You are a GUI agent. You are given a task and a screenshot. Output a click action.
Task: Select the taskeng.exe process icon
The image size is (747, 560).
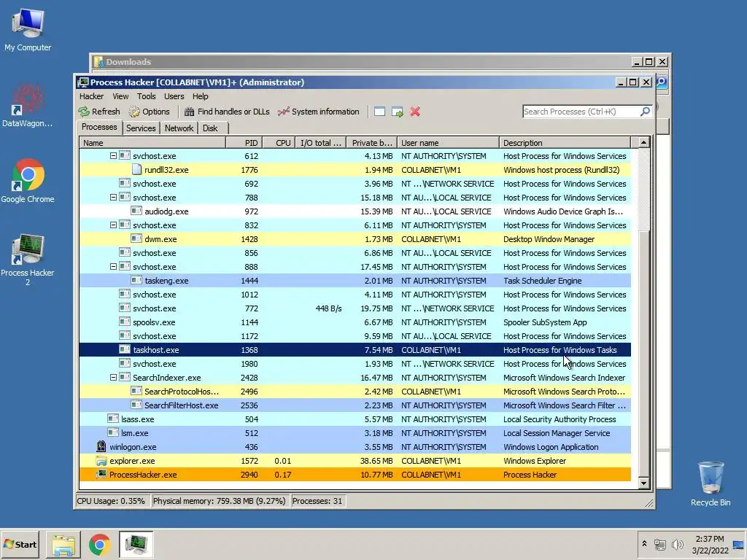point(136,280)
